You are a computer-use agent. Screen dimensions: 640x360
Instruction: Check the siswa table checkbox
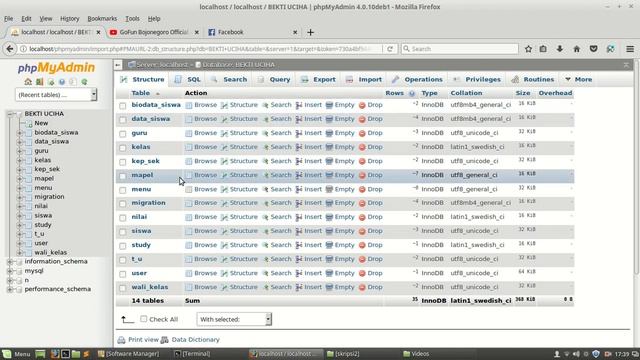click(x=122, y=232)
